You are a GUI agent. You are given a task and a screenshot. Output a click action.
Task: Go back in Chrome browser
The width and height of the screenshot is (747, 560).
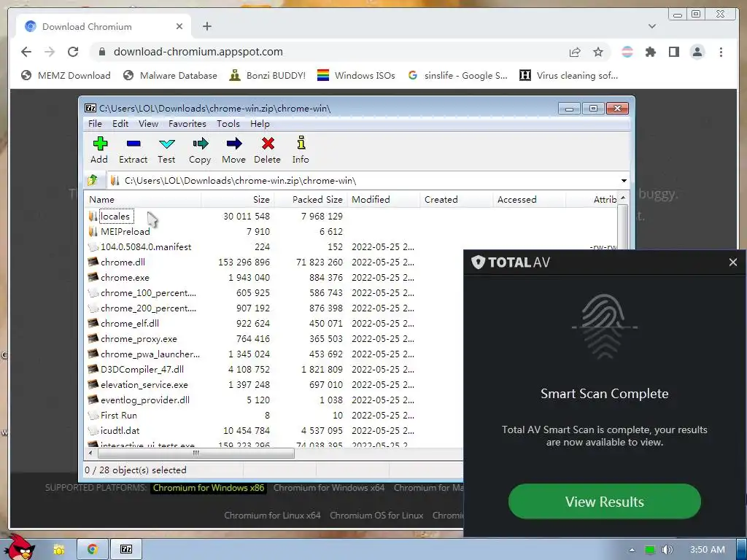(26, 52)
